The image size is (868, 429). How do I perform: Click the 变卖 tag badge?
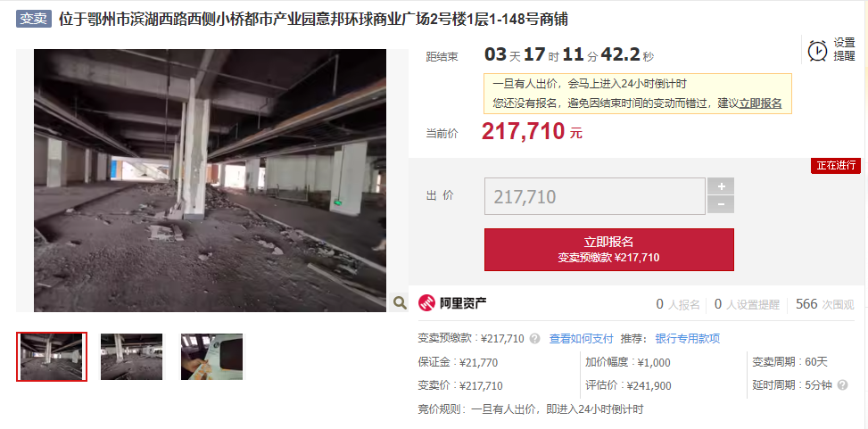tap(34, 20)
